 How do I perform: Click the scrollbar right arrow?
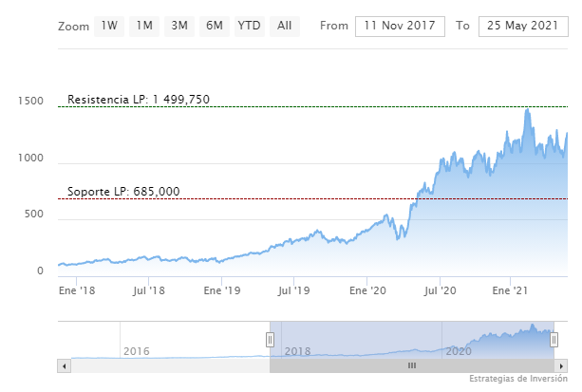pyautogui.click(x=562, y=365)
